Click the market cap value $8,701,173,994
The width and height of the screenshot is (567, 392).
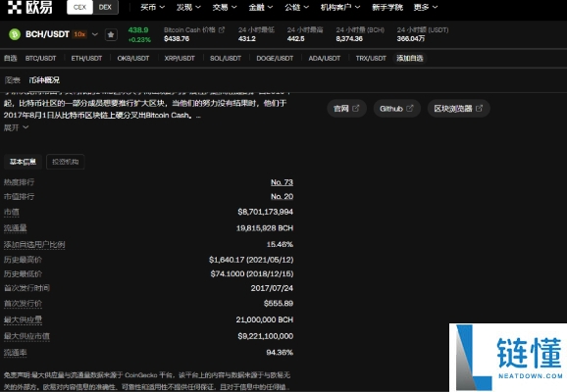pos(265,212)
